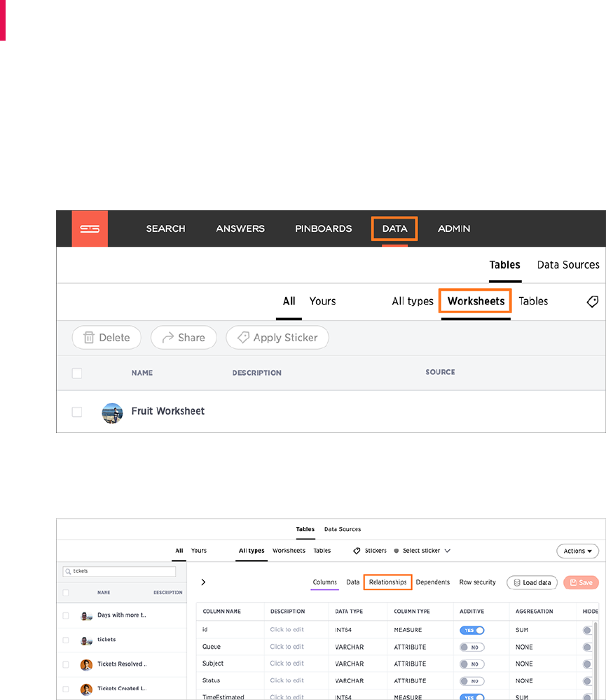Select the highlighted Worksheets filter
The width and height of the screenshot is (606, 700).
tap(476, 301)
